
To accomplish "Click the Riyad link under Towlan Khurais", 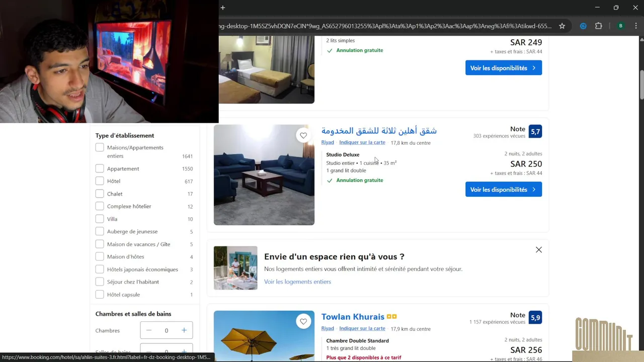I will 328,328.
